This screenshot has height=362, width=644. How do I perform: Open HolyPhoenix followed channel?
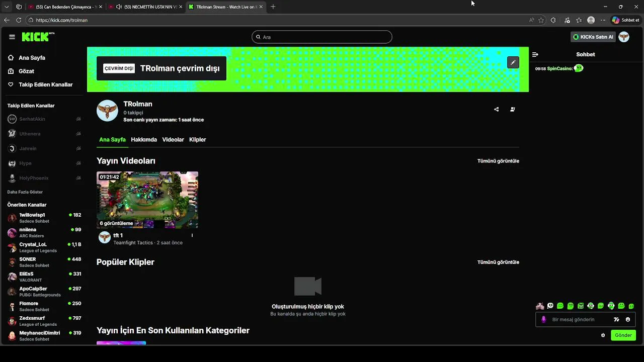click(44, 178)
